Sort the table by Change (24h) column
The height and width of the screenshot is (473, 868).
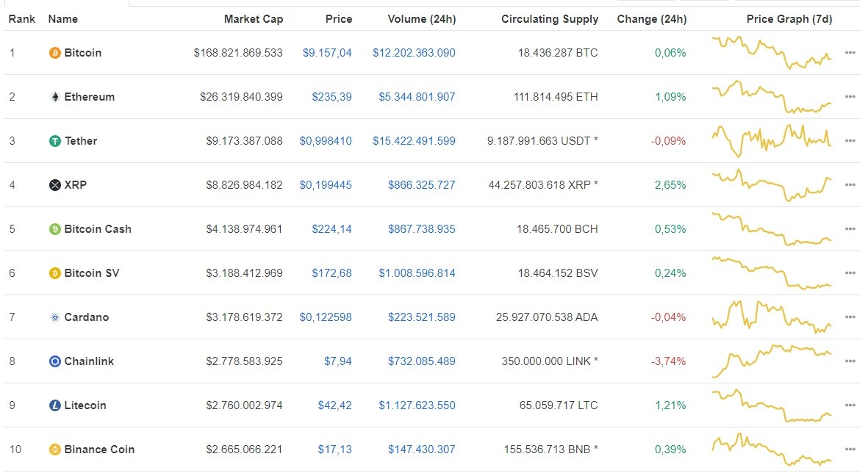pos(651,19)
